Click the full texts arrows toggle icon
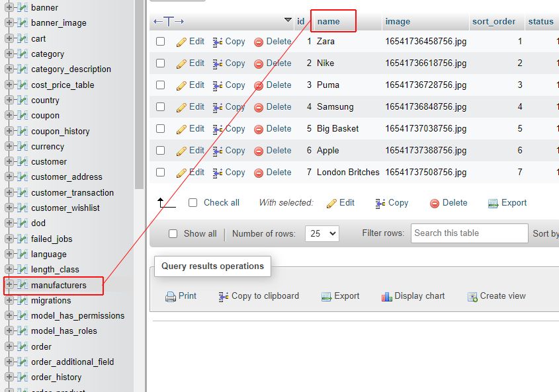The image size is (559, 392). coord(169,21)
